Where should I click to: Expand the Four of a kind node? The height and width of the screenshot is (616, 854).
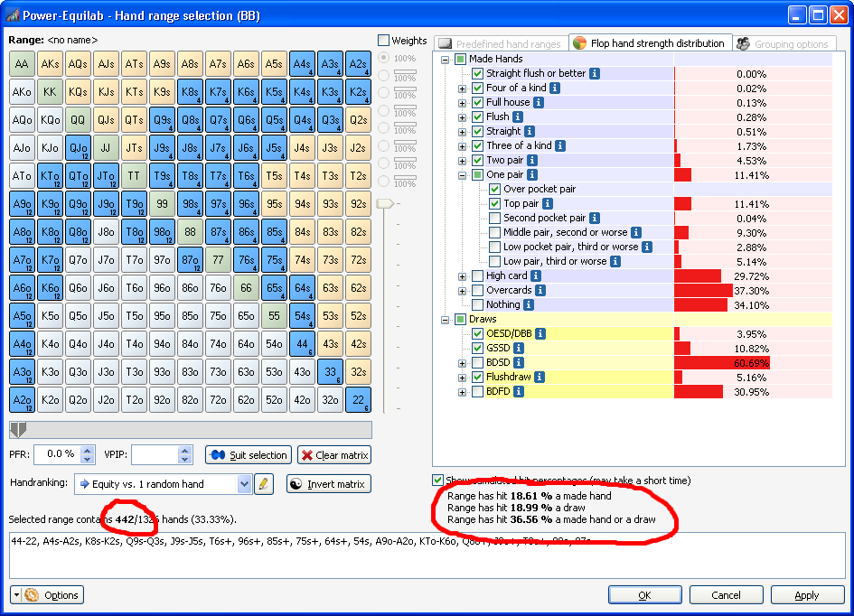click(x=462, y=89)
